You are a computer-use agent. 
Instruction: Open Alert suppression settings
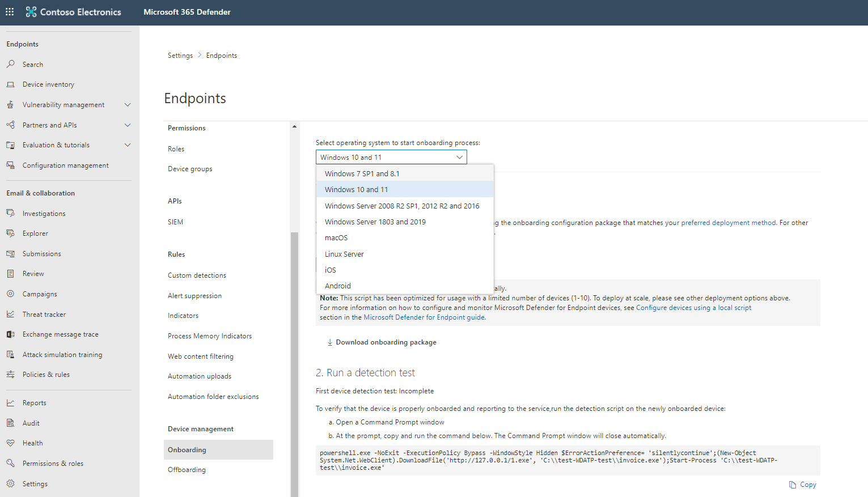coord(194,296)
